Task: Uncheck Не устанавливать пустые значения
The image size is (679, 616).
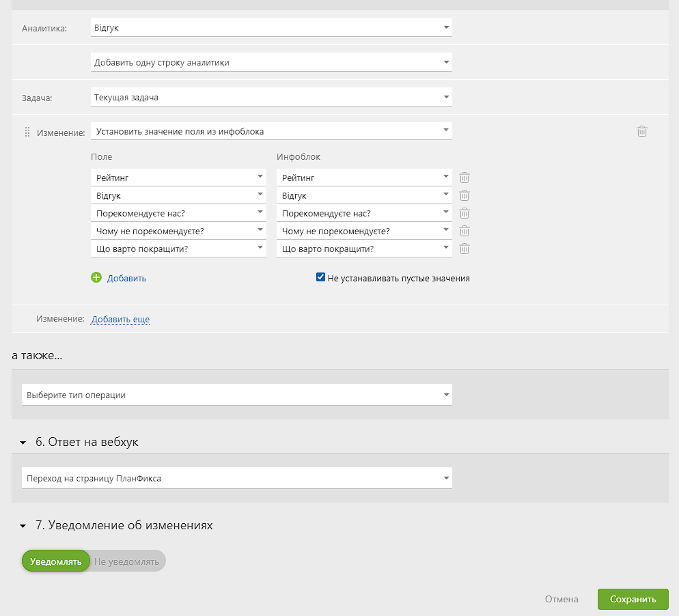Action: point(320,277)
